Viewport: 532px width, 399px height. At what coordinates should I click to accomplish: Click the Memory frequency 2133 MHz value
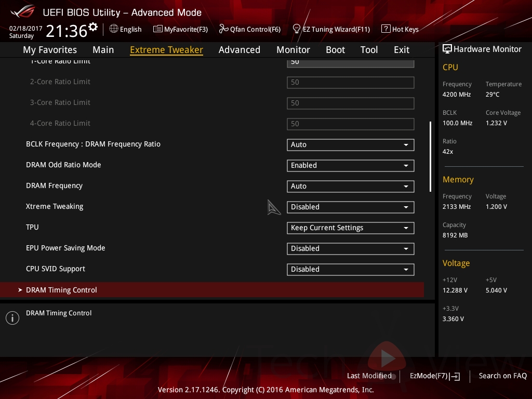(x=457, y=206)
